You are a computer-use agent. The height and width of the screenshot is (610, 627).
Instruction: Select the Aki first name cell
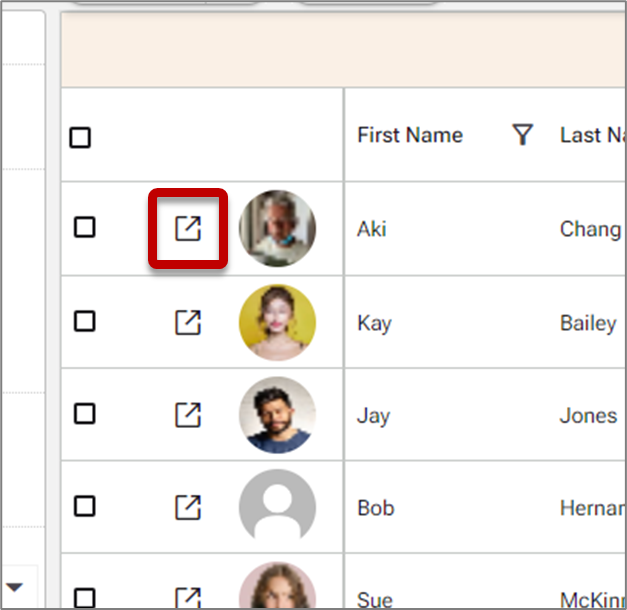[372, 229]
